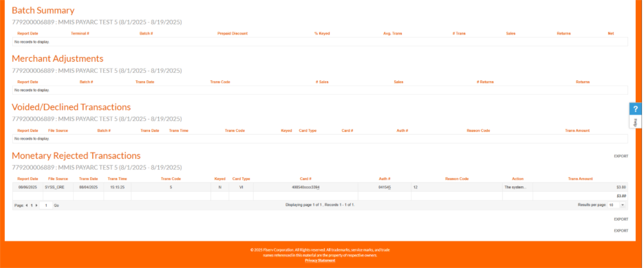Sort Monetary Rejected Transactions by Keyed header
Screen dimensions: 644x268
[x=219, y=179]
